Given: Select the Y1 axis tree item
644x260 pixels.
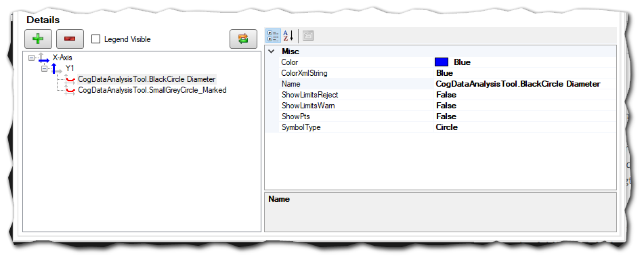Looking at the screenshot, I should pos(70,68).
